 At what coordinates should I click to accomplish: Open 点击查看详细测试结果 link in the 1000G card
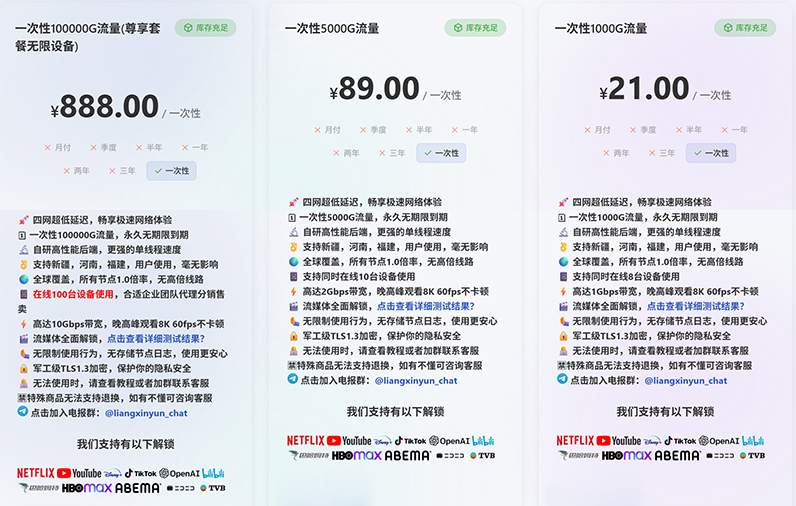pos(695,306)
